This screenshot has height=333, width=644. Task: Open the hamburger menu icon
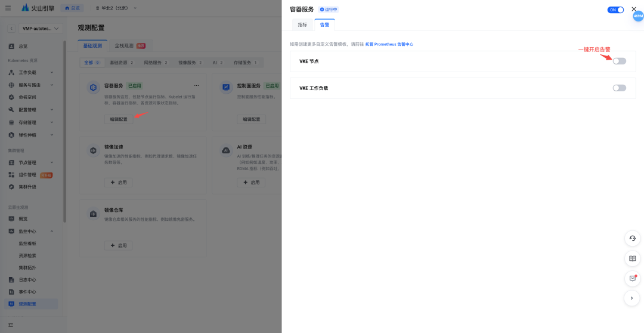(8, 8)
